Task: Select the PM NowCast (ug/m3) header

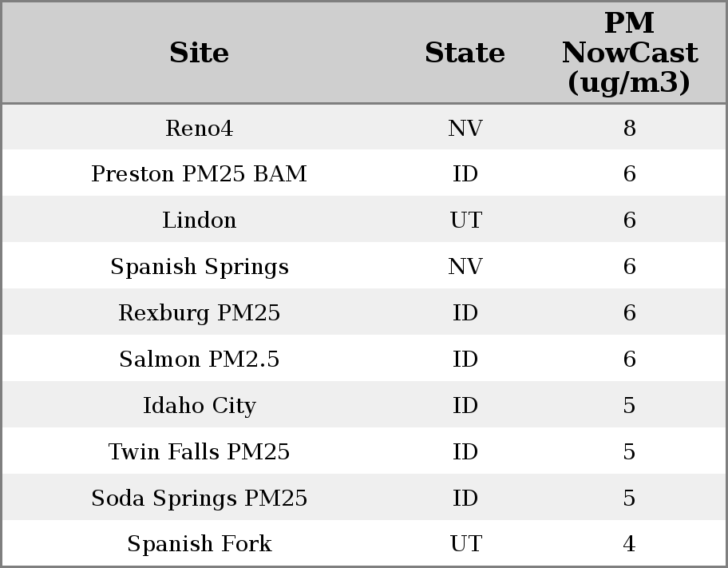Action: [629, 54]
